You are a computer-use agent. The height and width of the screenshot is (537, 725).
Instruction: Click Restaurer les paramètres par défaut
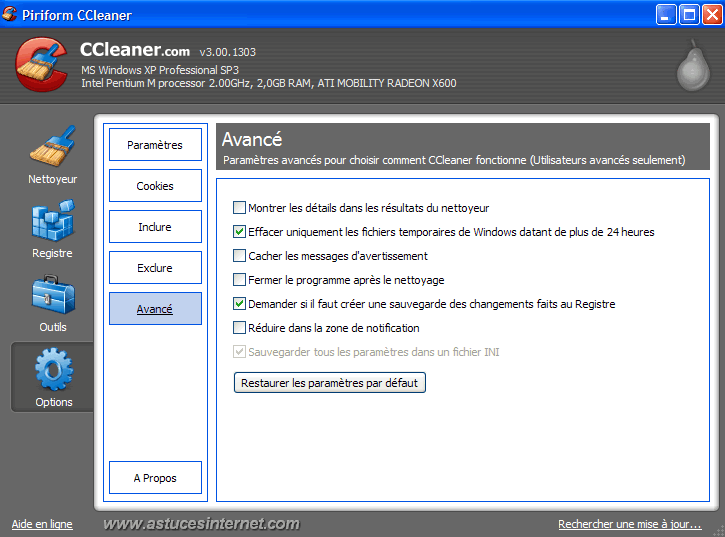click(x=330, y=383)
